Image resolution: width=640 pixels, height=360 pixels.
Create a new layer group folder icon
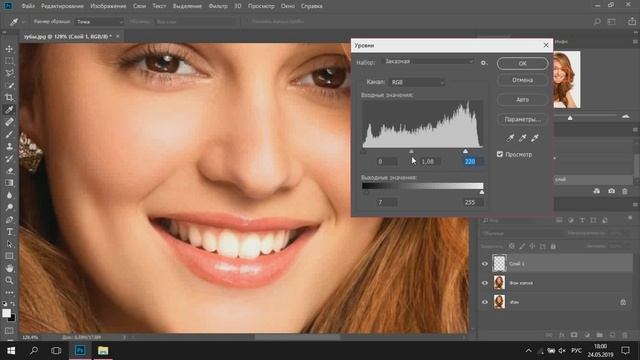click(600, 335)
